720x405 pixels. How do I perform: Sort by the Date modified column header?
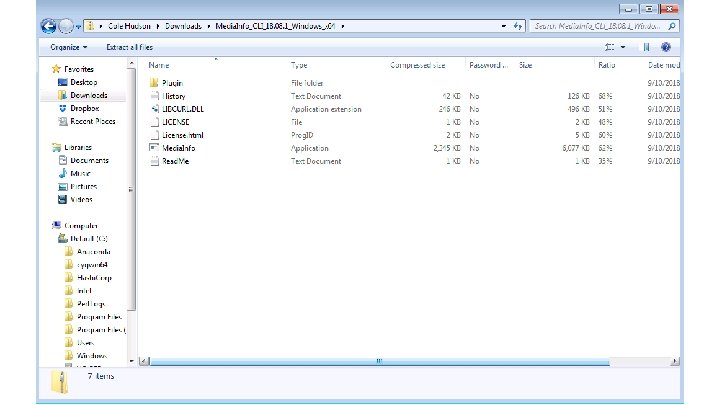pyautogui.click(x=664, y=65)
